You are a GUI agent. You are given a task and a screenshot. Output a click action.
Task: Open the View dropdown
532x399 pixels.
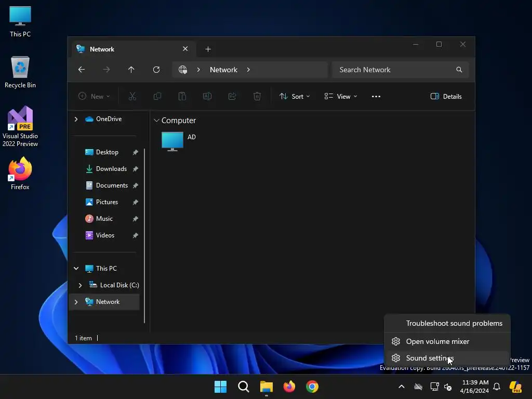[x=341, y=96]
